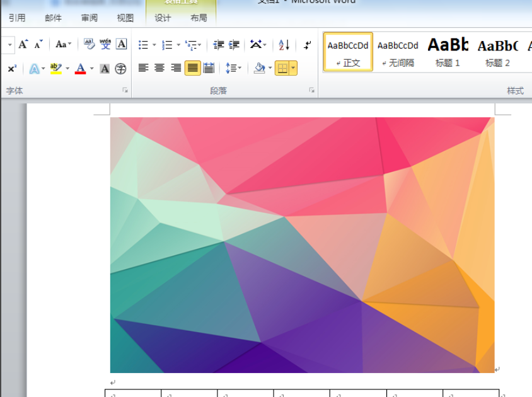This screenshot has width=532, height=397.
Task: Click the Grow Font icon
Action: click(23, 45)
